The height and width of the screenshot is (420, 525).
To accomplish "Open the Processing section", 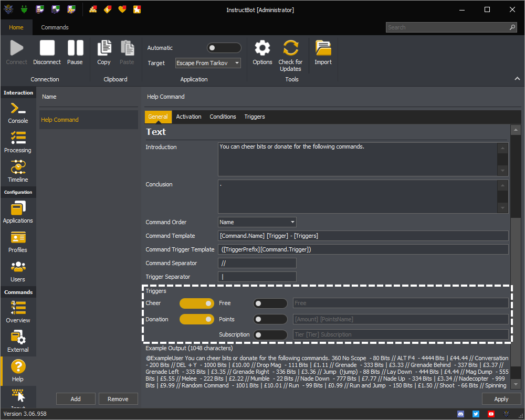I will point(18,142).
